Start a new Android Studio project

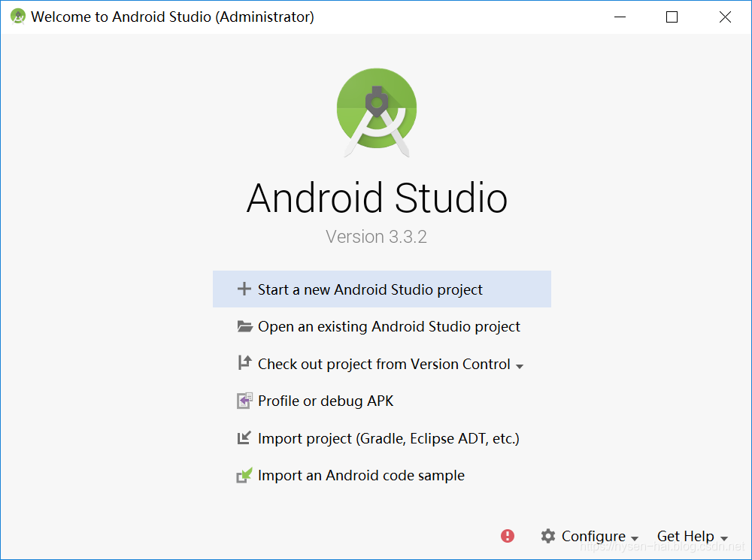(x=382, y=289)
